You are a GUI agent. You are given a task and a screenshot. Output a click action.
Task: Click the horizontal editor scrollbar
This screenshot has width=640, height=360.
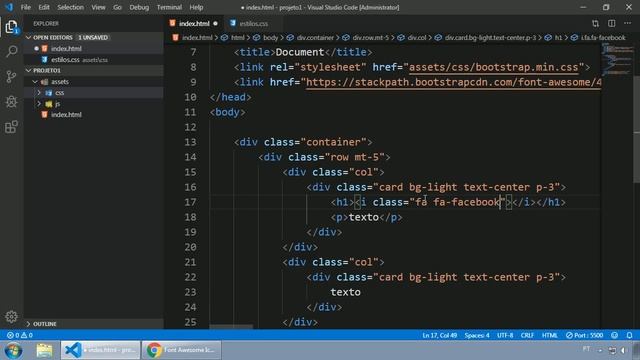231,327
